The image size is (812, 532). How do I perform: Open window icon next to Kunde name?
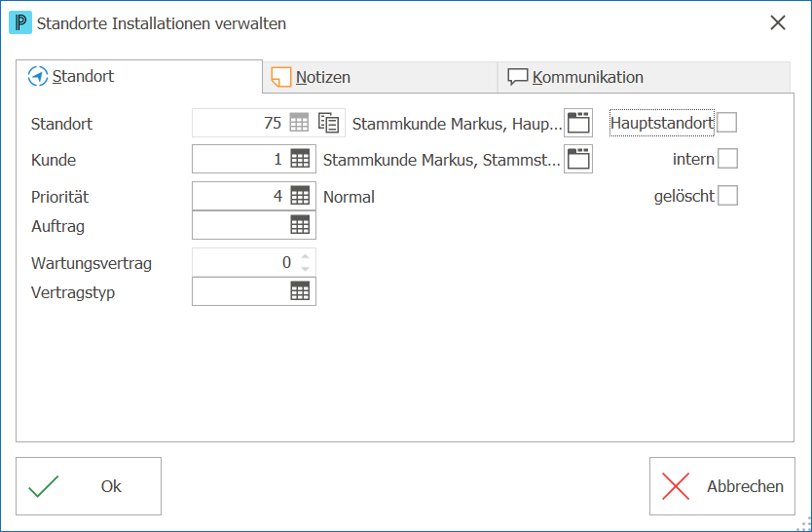[x=578, y=159]
